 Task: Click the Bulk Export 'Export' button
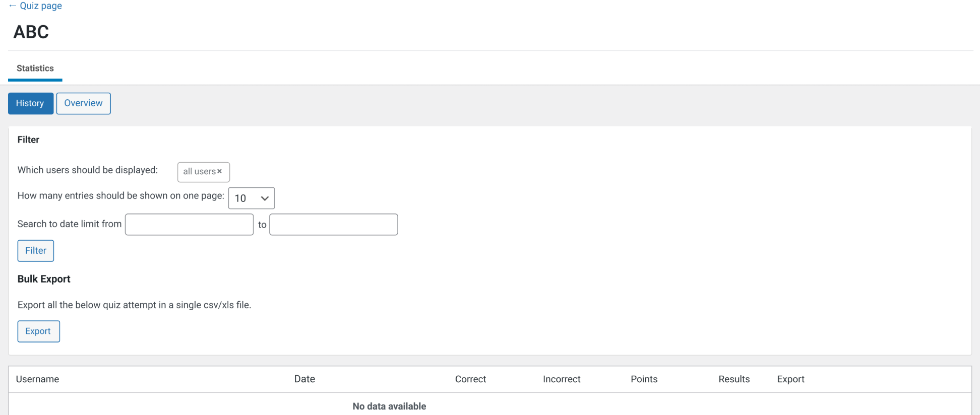[38, 331]
